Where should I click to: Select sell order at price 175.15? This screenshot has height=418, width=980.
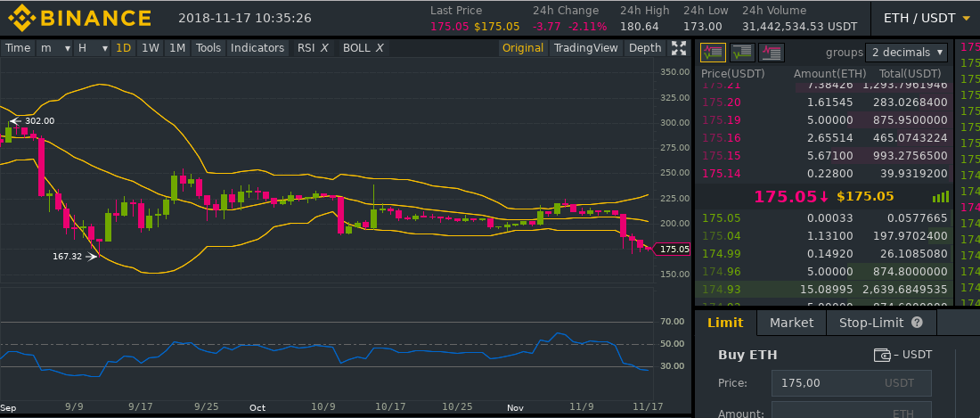click(x=824, y=156)
